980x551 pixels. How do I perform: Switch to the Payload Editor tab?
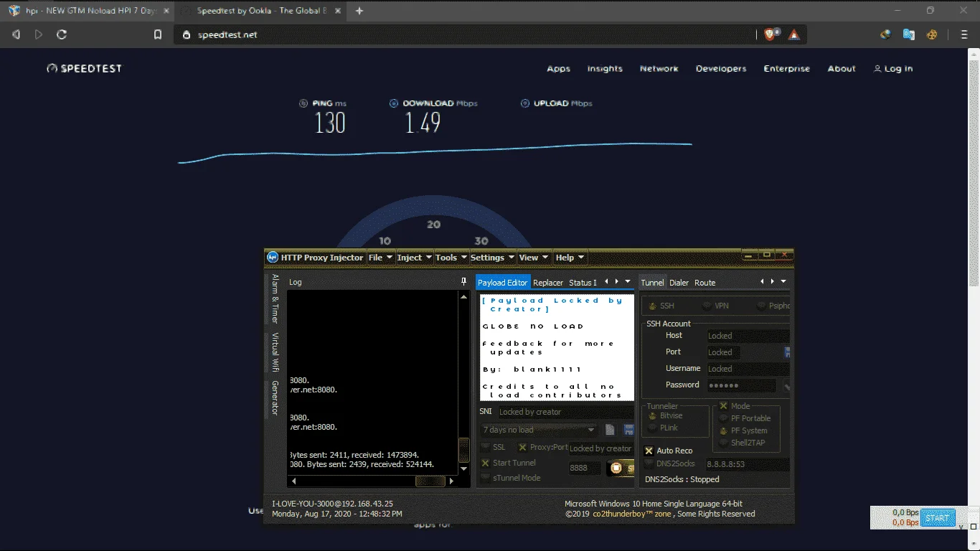pyautogui.click(x=503, y=283)
